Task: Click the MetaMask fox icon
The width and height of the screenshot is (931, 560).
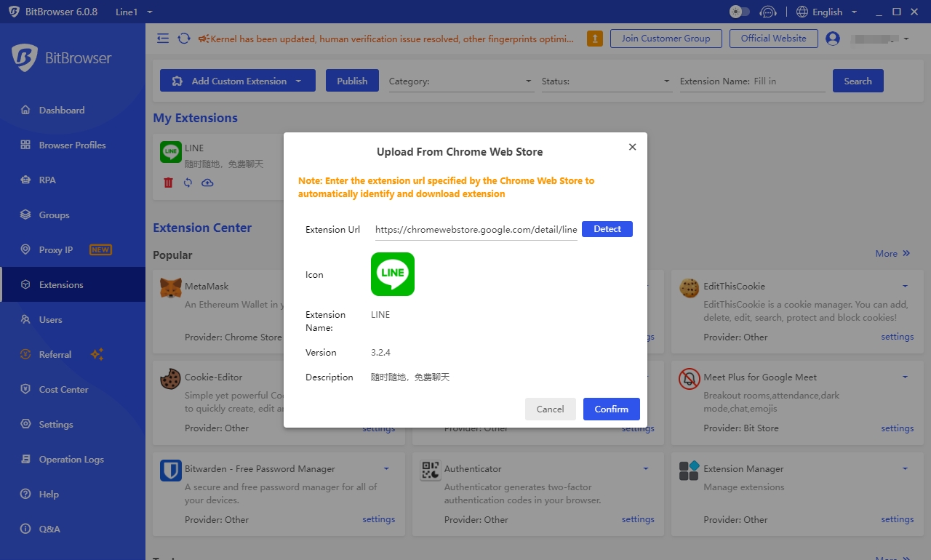Action: [x=171, y=288]
